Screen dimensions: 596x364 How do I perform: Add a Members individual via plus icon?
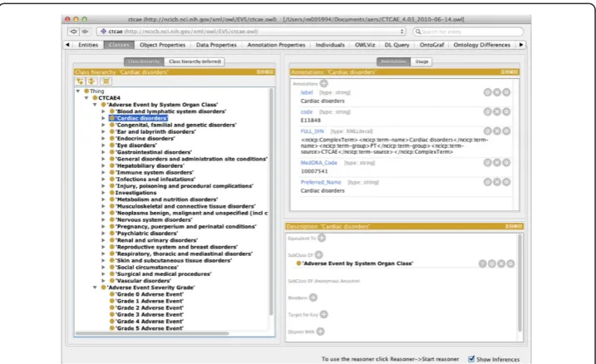pos(313,298)
